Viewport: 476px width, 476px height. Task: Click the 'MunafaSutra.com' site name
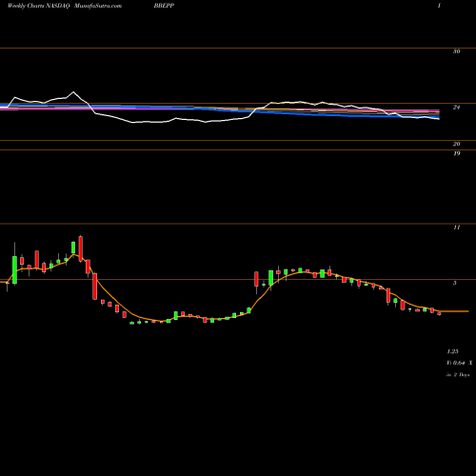click(98, 6)
